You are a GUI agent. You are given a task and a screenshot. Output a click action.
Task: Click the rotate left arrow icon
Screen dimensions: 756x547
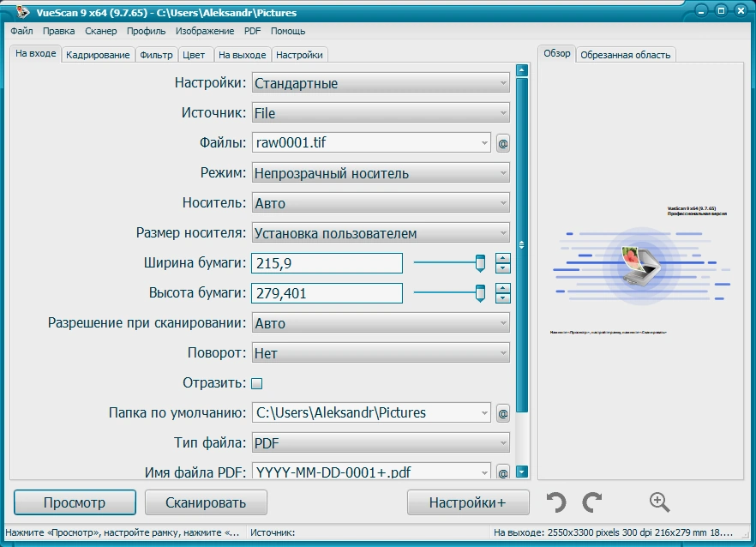pos(556,502)
